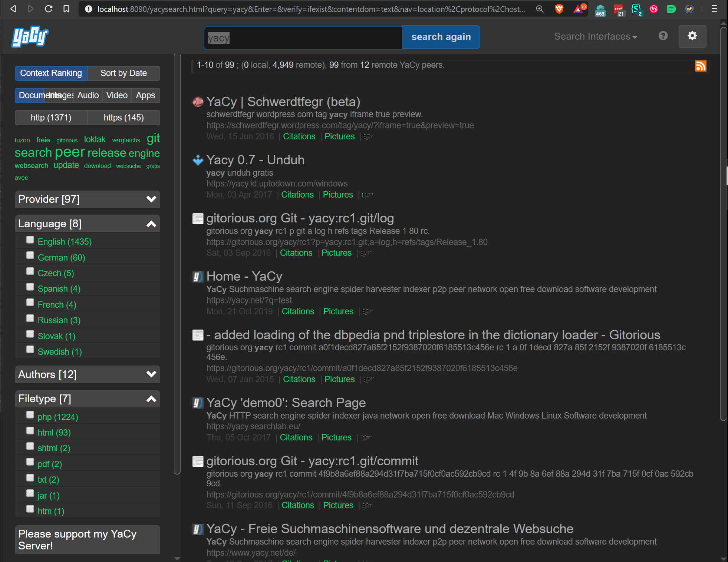The image size is (728, 562).
Task: Click the YaCy logo
Action: (x=30, y=36)
